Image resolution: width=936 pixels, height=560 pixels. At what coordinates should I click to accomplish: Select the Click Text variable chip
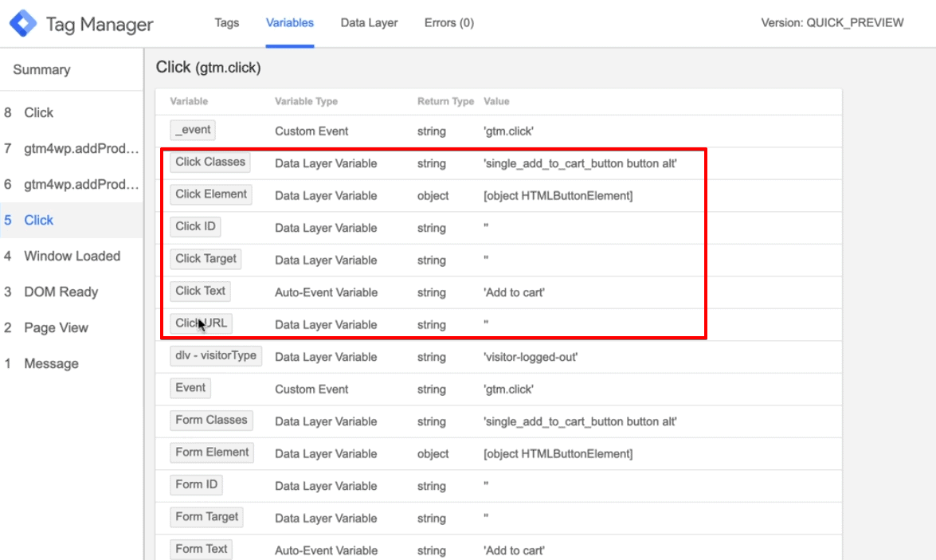(199, 291)
